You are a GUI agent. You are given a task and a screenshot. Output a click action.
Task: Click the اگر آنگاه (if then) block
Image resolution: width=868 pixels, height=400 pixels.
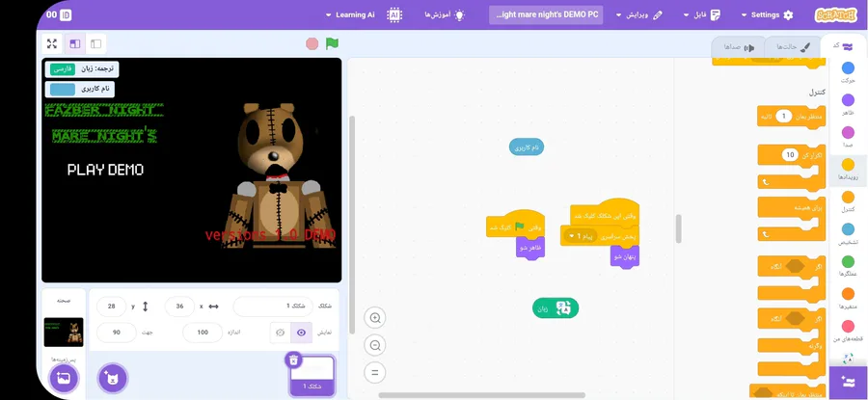coord(791,279)
